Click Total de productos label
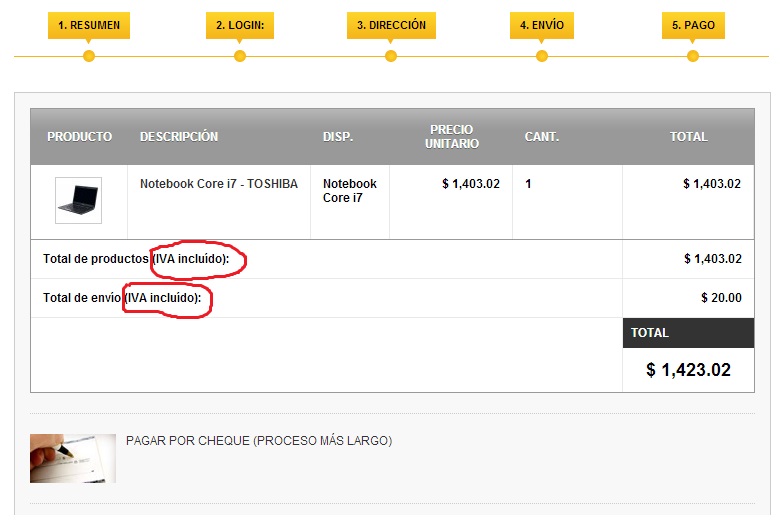 pyautogui.click(x=136, y=259)
